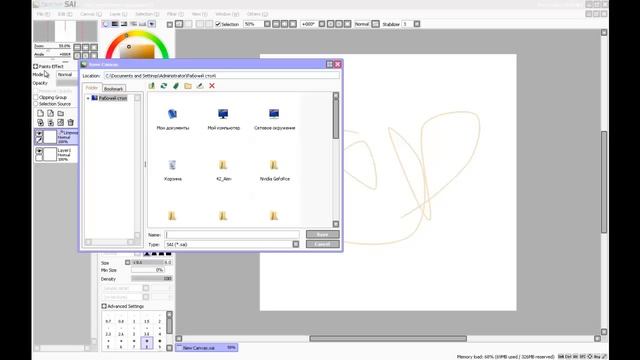Viewport: 640px width, 360px height.
Task: Create a new folder in dialog
Action: [x=188, y=86]
